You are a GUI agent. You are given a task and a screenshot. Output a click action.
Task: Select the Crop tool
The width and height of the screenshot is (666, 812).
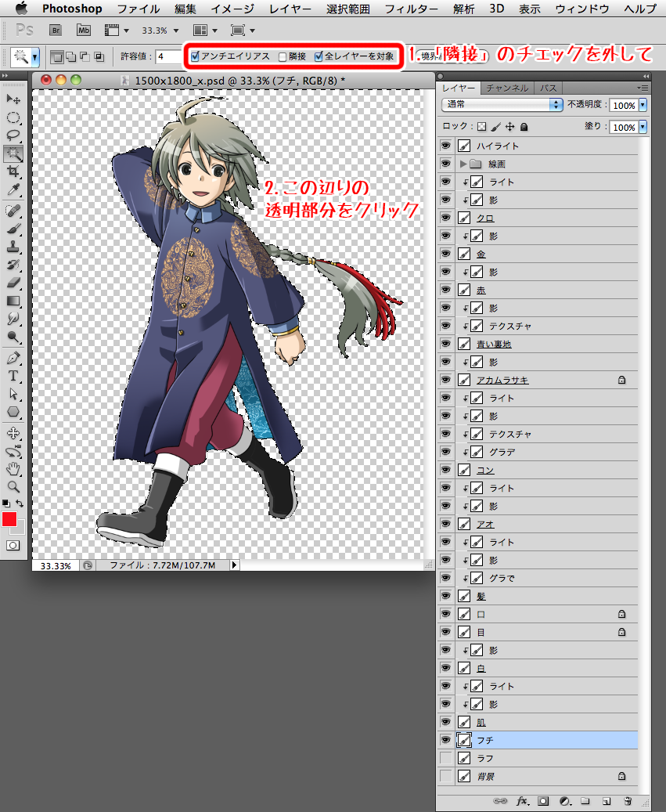(x=13, y=171)
